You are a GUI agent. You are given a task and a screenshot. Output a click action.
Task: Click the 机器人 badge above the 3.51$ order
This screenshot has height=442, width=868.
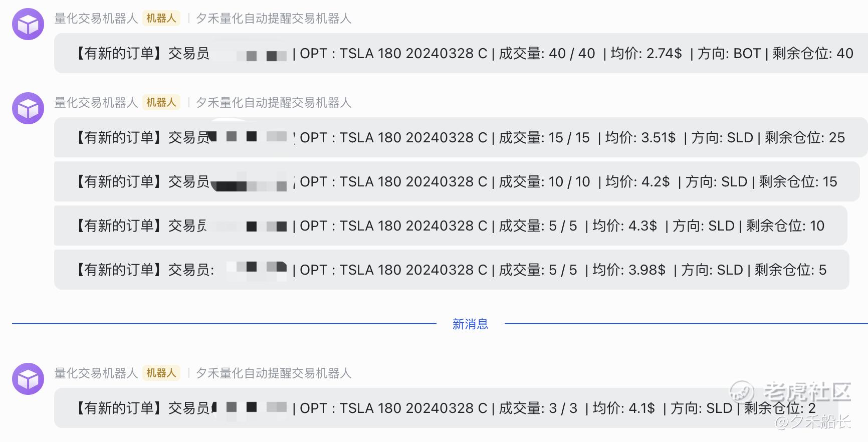point(161,103)
